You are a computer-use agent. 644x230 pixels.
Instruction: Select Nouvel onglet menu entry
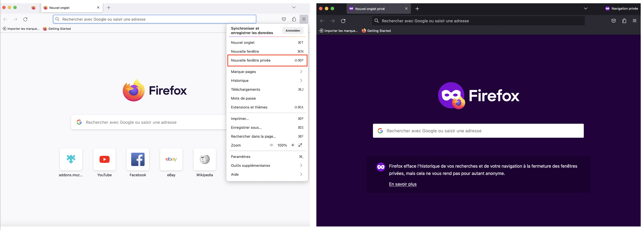(267, 43)
